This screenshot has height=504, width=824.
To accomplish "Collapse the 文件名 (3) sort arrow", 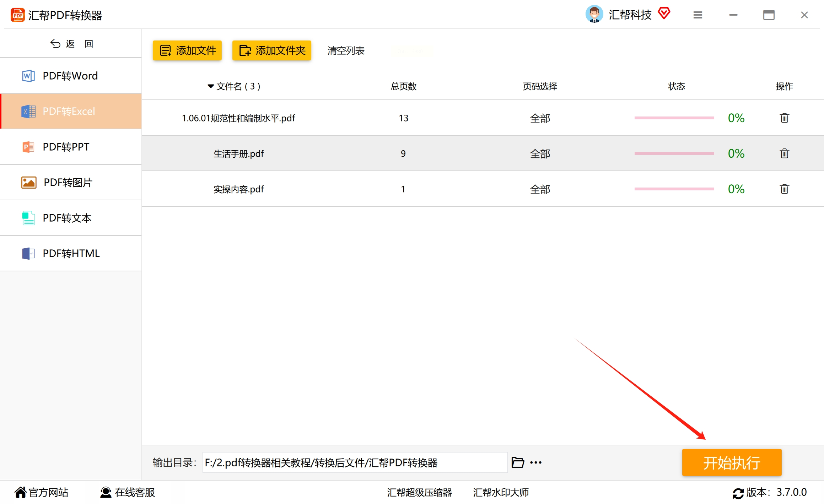I will [211, 86].
